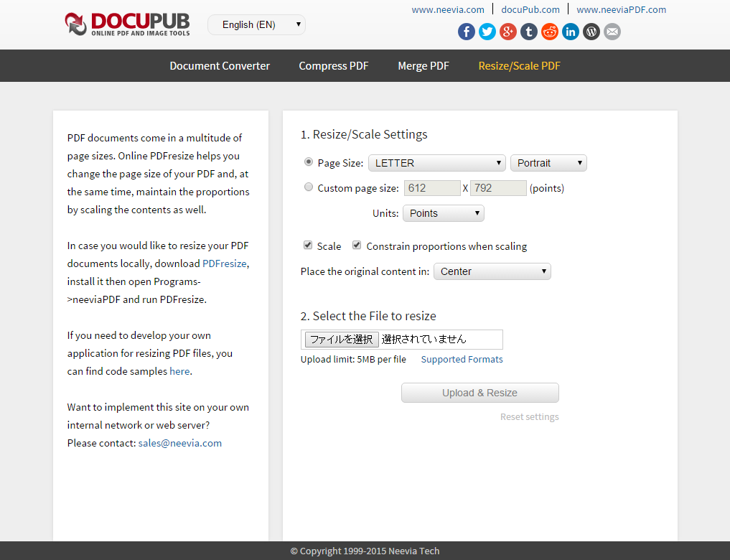Click the code samples here link
730x560 pixels.
pos(179,371)
